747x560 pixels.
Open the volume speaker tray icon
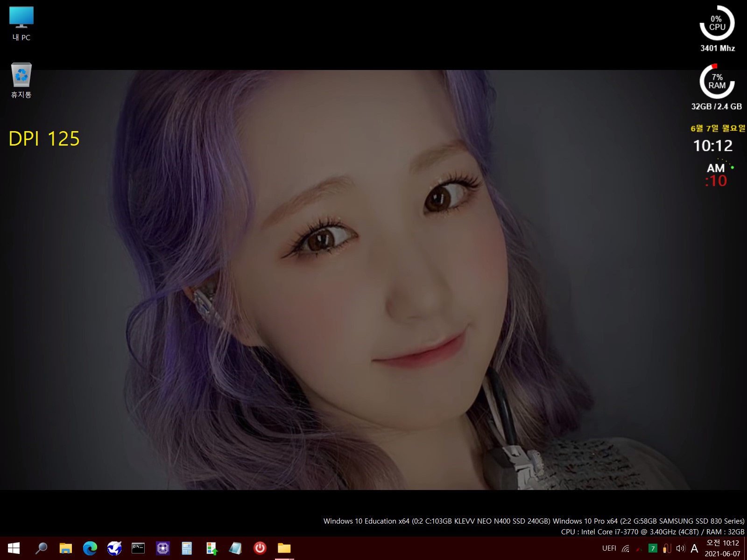tap(681, 549)
